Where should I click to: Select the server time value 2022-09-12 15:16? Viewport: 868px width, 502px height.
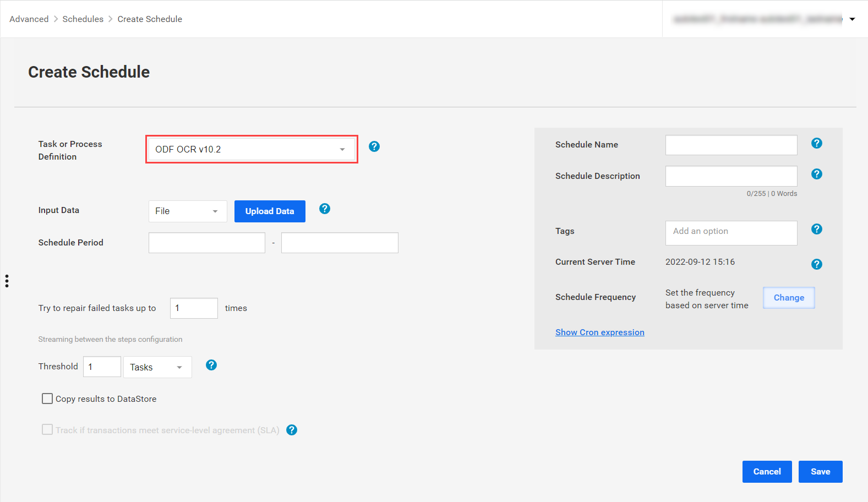coord(700,262)
